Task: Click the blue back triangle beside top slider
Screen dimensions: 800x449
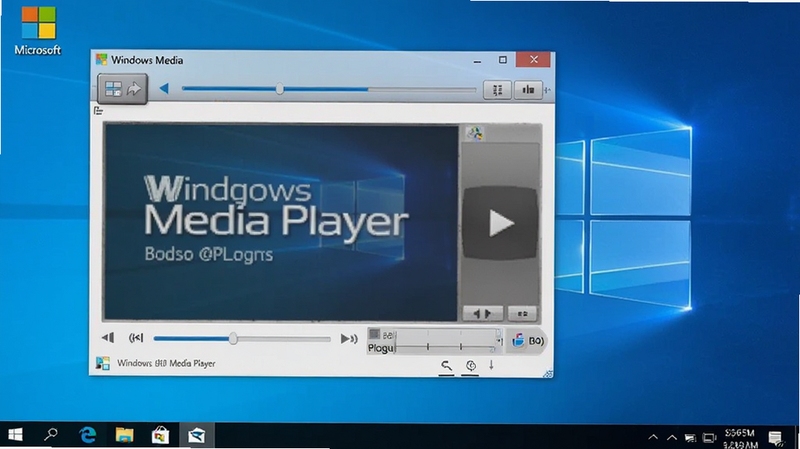Action: (164, 89)
